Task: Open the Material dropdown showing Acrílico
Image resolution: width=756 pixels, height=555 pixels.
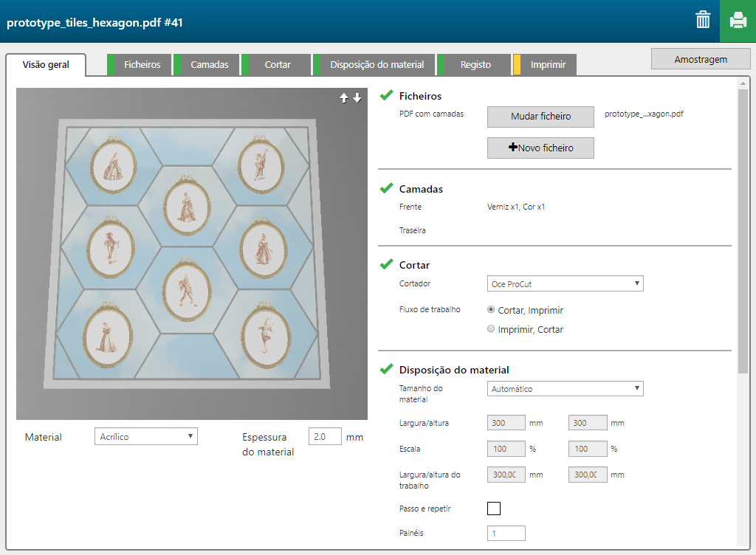Action: point(146,436)
